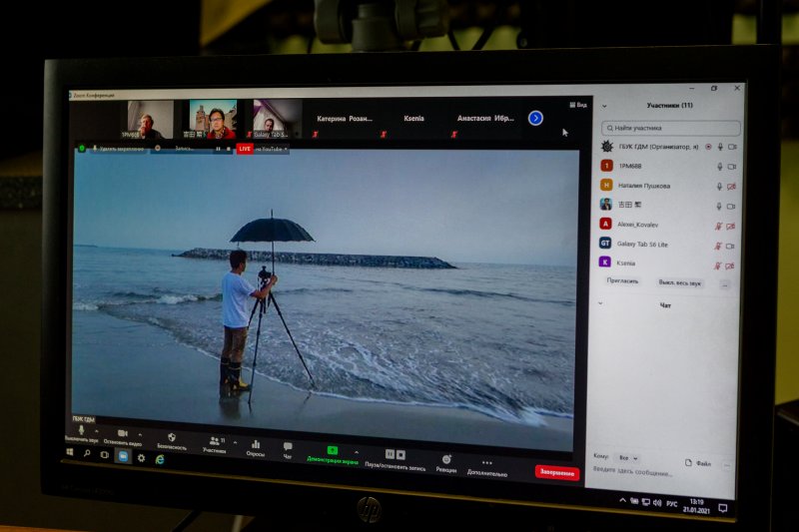
Task: Open volume icon in system tray
Action: click(x=657, y=503)
